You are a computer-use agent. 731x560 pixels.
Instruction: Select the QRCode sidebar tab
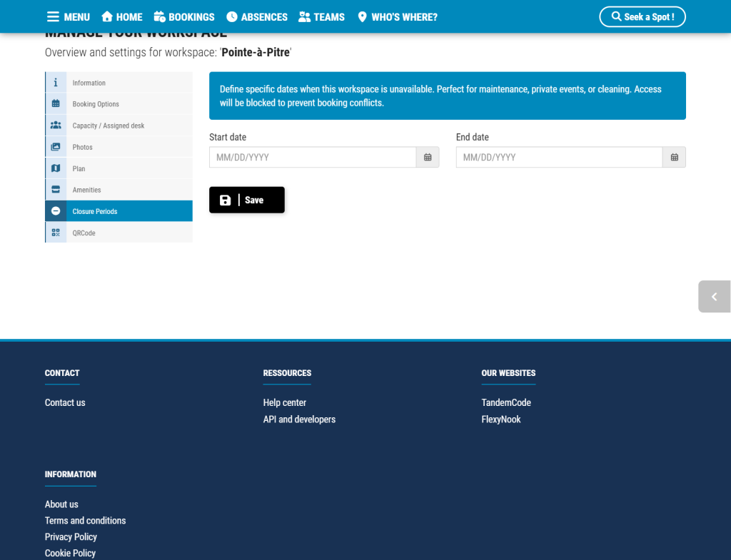tap(119, 233)
